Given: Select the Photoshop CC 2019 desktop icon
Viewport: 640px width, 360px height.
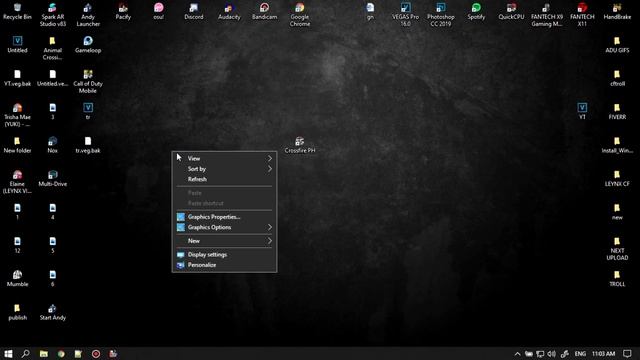Looking at the screenshot, I should [441, 14].
